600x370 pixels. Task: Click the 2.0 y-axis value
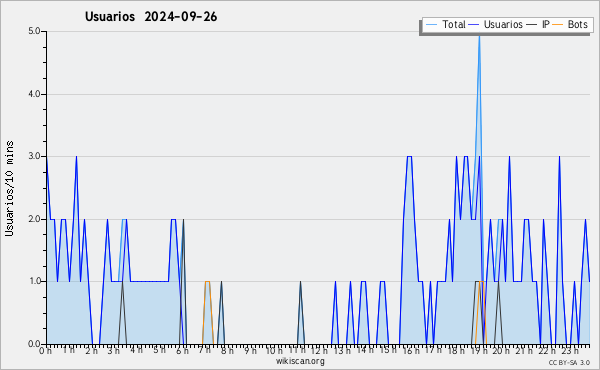pos(34,219)
